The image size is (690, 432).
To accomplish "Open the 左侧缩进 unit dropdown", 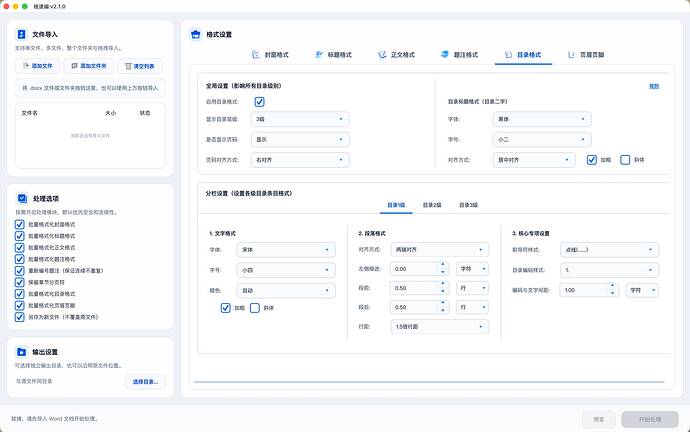I will click(472, 269).
